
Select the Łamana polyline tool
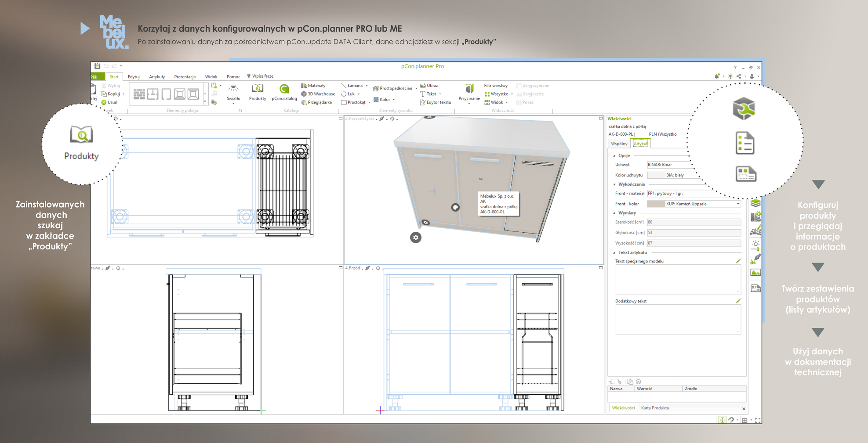pos(352,86)
